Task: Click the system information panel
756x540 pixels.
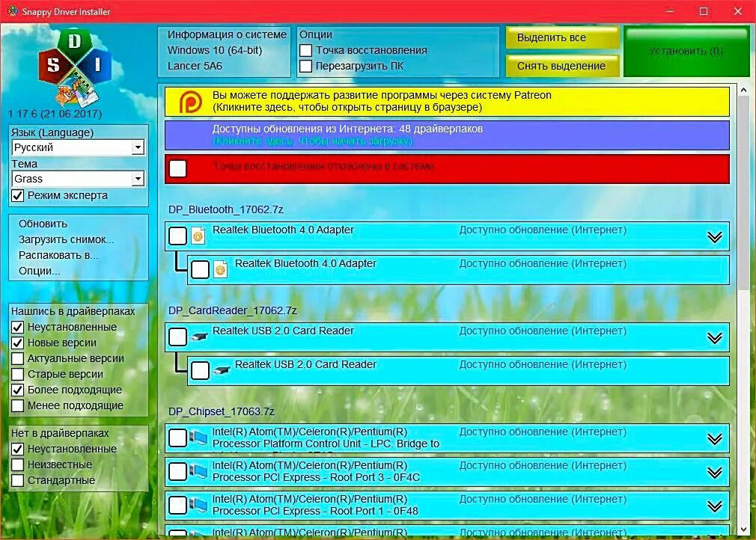Action: tap(225, 51)
